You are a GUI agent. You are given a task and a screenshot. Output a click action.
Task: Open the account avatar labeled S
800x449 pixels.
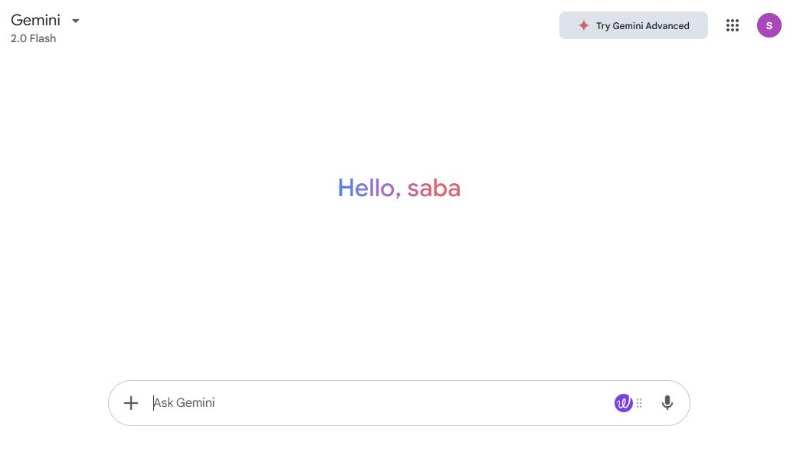(769, 26)
